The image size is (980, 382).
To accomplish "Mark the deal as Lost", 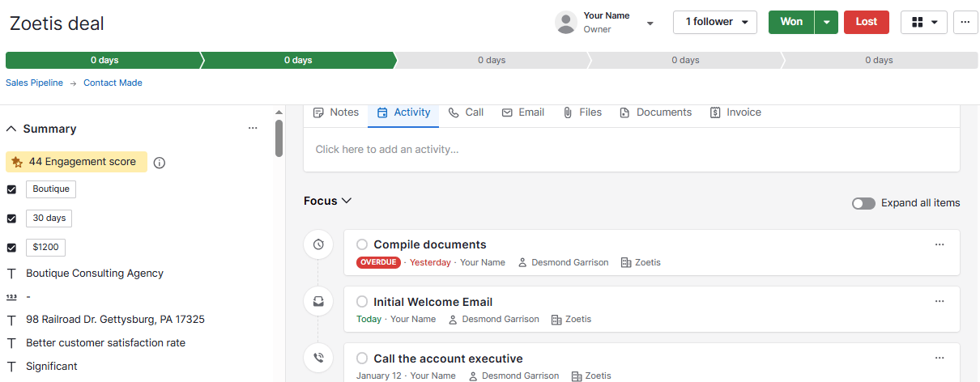I will tap(867, 22).
